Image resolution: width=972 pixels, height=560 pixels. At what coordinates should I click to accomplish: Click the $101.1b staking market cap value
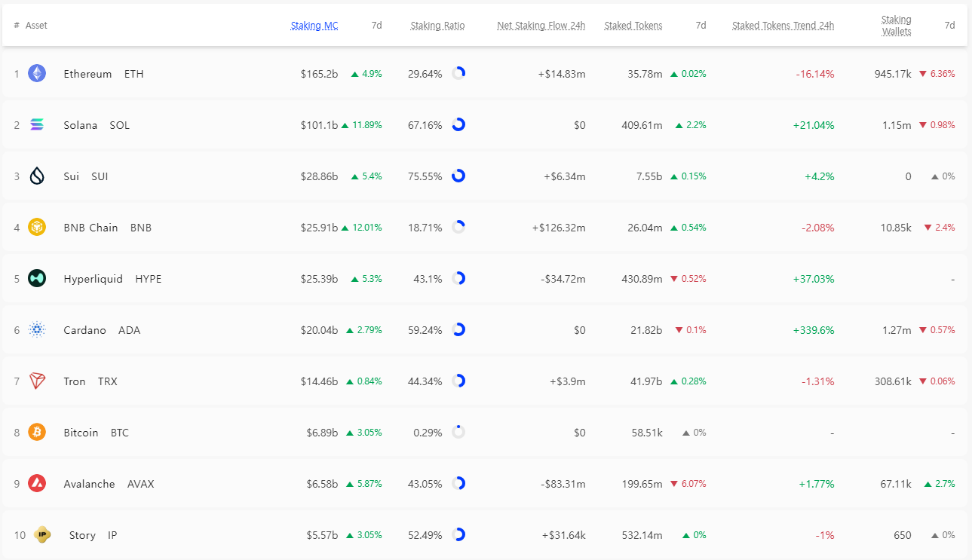tap(319, 125)
